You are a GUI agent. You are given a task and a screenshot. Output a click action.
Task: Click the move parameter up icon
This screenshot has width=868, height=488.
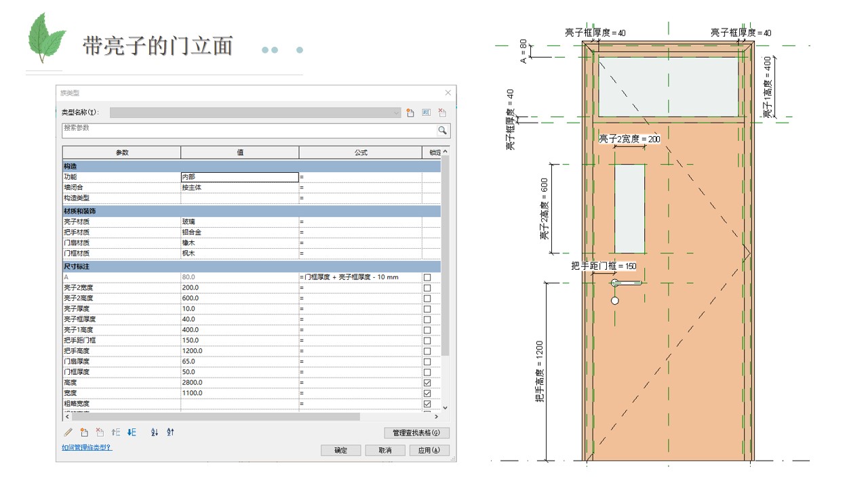coord(116,432)
